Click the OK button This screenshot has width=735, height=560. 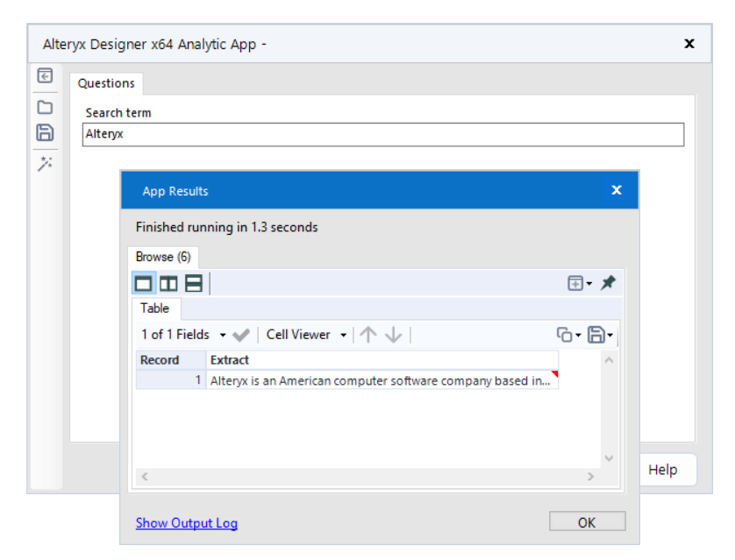(587, 521)
